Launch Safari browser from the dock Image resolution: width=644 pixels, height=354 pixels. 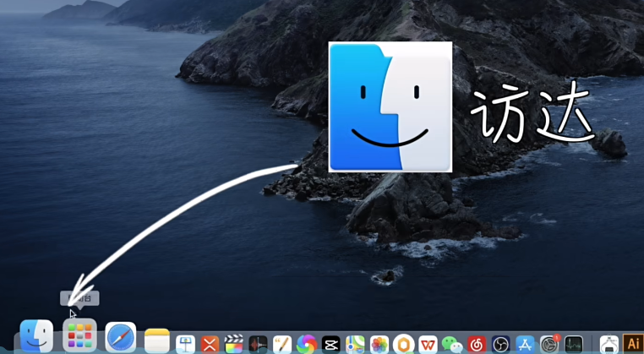click(x=121, y=338)
